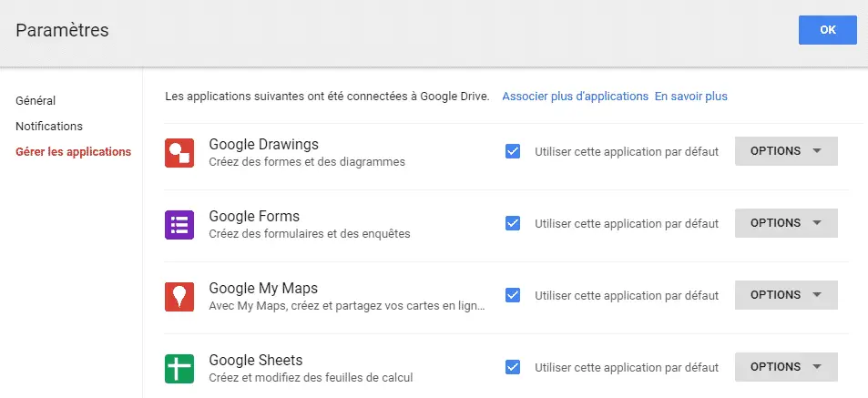
Task: Select Gérer les applications in sidebar
Action: pyautogui.click(x=73, y=152)
